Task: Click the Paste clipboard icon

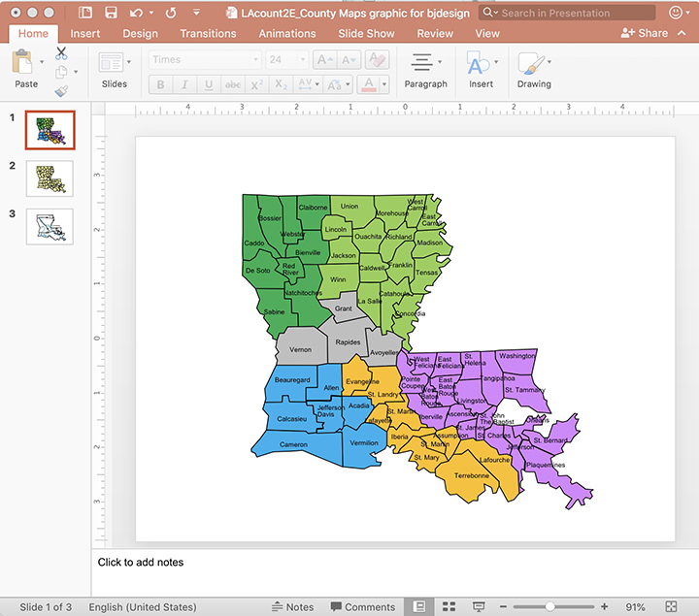Action: click(x=21, y=62)
